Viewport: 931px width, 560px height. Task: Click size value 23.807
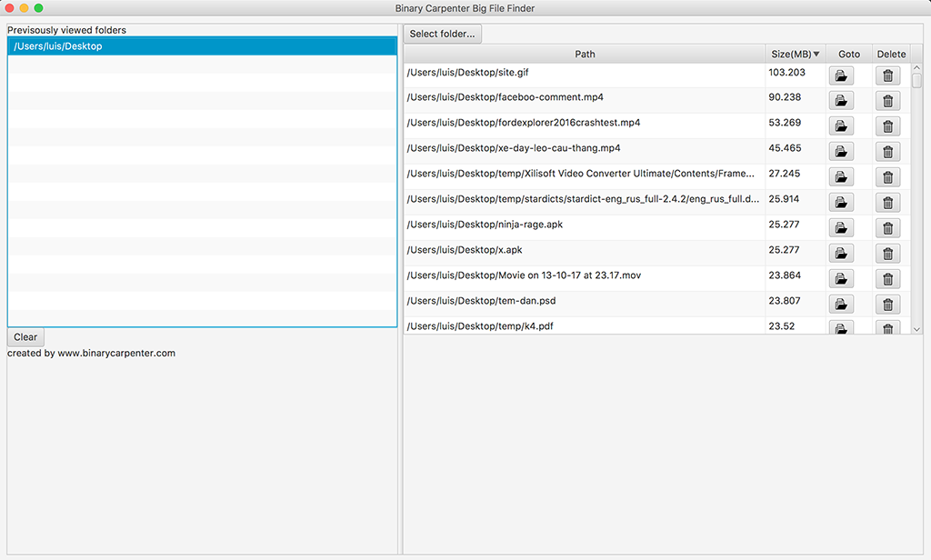click(785, 301)
